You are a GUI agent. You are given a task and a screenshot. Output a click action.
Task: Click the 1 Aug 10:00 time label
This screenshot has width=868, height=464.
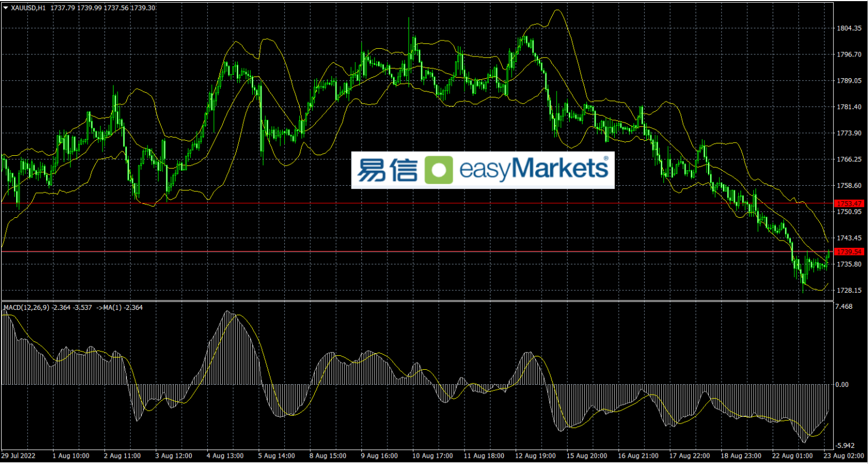[x=71, y=456]
